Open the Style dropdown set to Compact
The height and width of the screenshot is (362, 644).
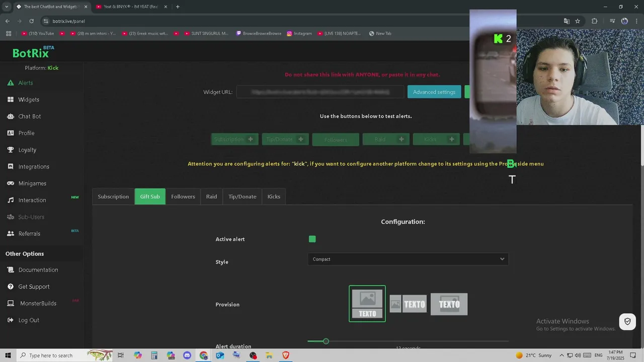pos(408,259)
